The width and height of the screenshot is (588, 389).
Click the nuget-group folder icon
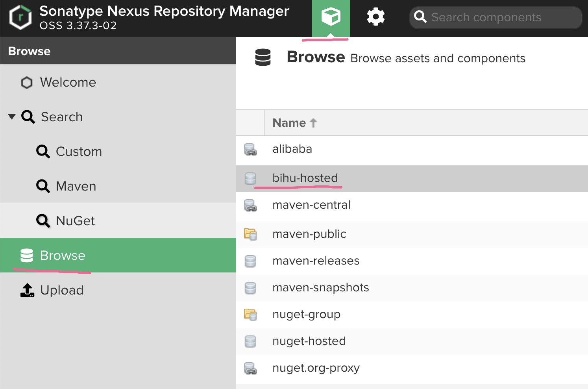point(250,315)
